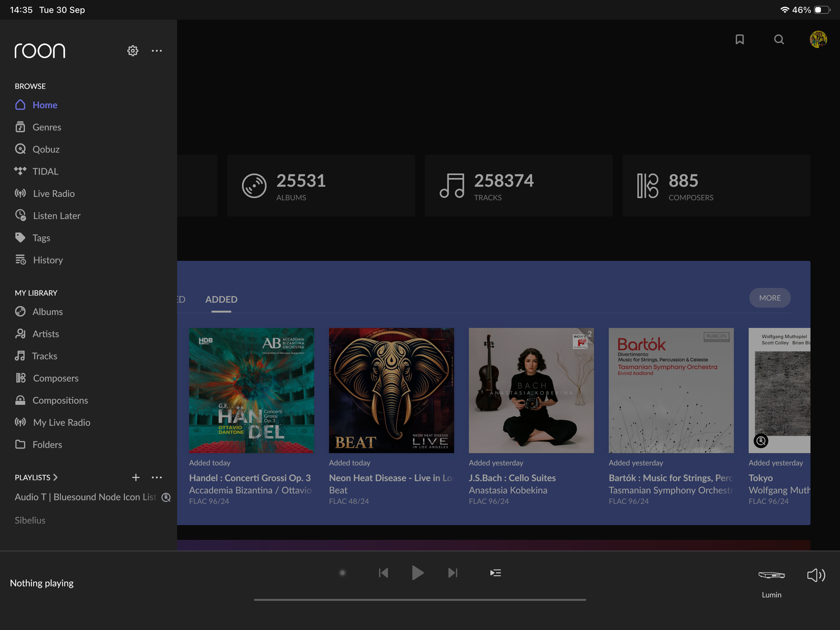Go to the previous track
840x630 pixels.
coord(384,573)
